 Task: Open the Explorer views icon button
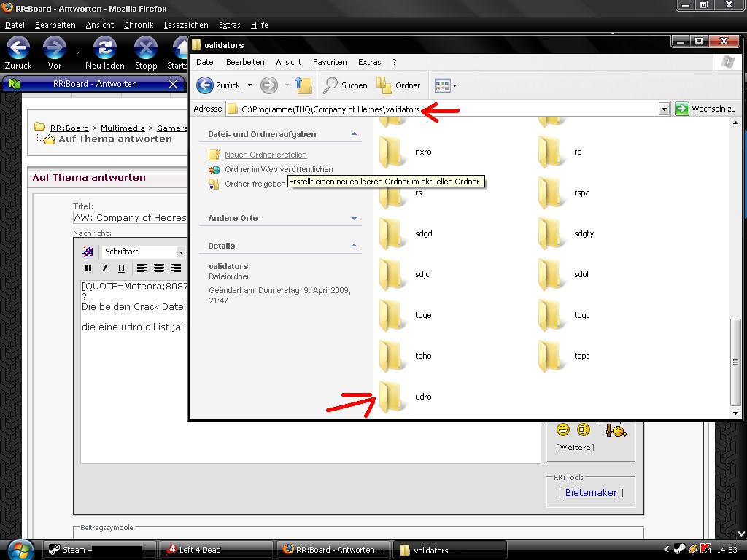tap(442, 86)
